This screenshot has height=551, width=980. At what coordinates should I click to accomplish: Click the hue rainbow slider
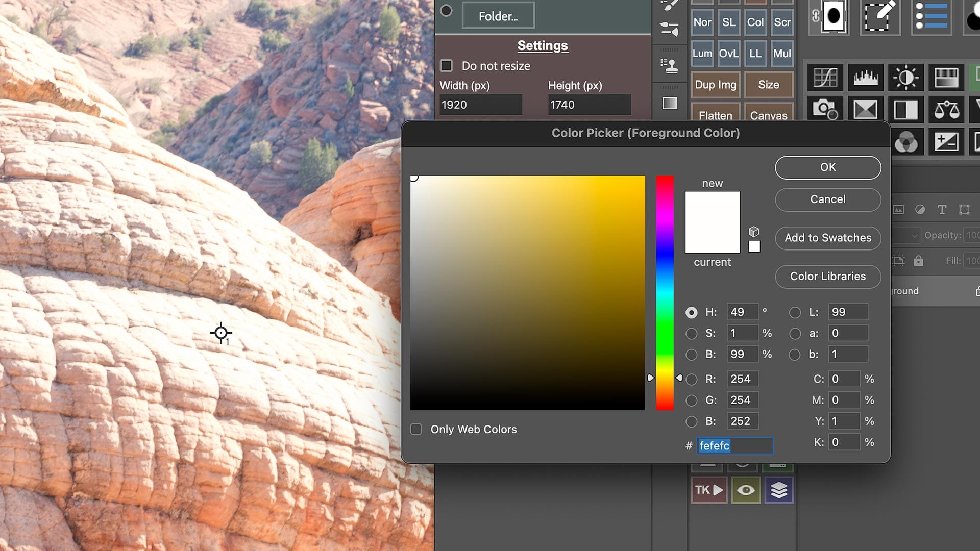(x=665, y=293)
